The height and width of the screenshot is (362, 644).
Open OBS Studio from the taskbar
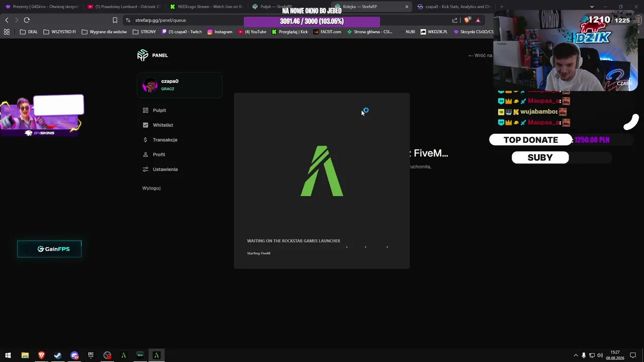107,355
